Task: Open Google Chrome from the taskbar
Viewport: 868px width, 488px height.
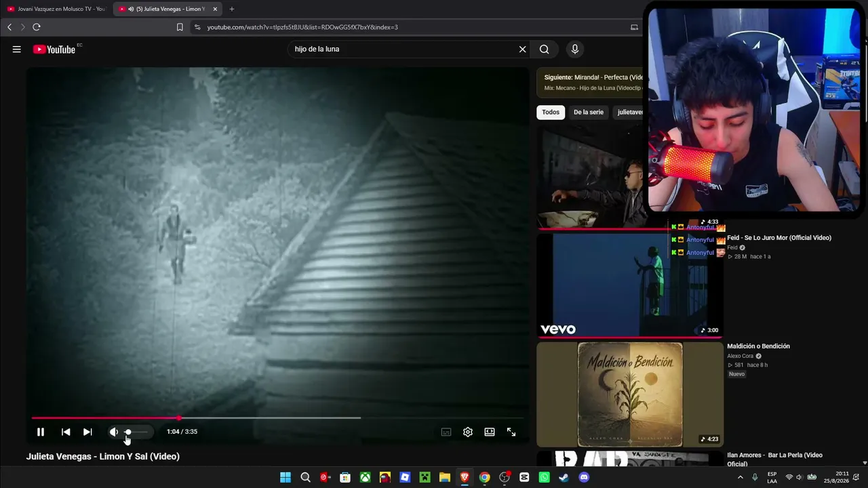Action: (484, 477)
